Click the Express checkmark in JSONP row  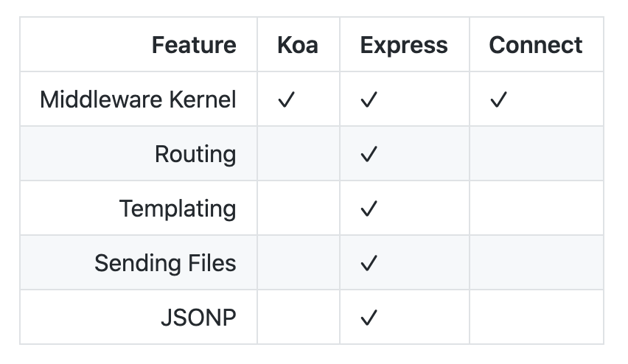[369, 318]
